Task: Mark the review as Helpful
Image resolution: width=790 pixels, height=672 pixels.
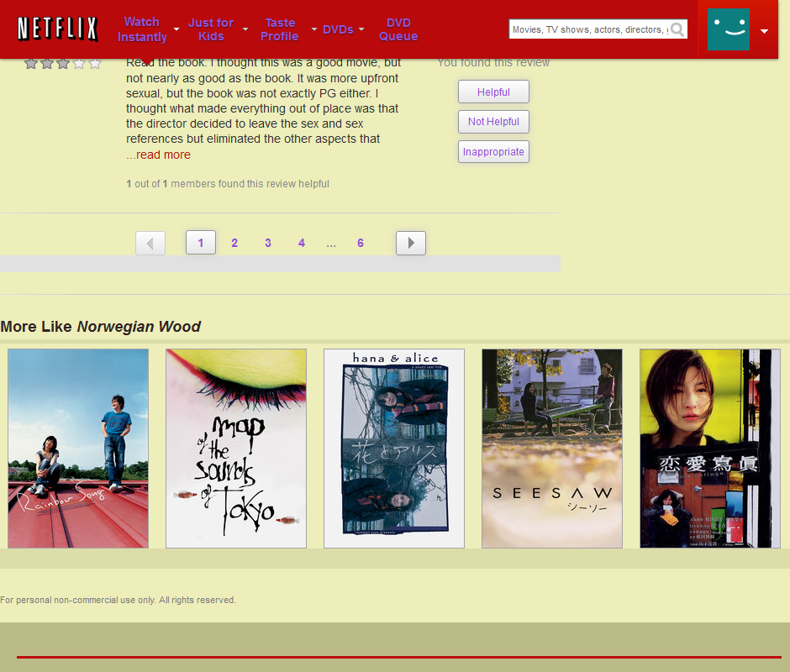Action: click(493, 92)
